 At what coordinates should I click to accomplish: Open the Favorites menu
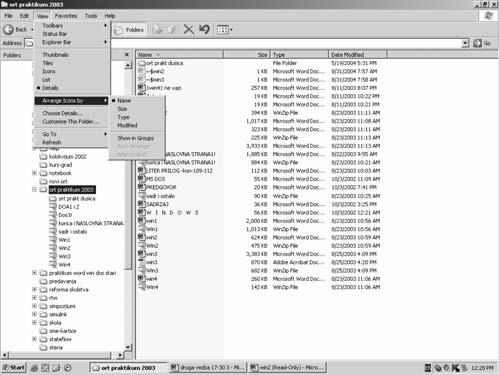[x=66, y=16]
